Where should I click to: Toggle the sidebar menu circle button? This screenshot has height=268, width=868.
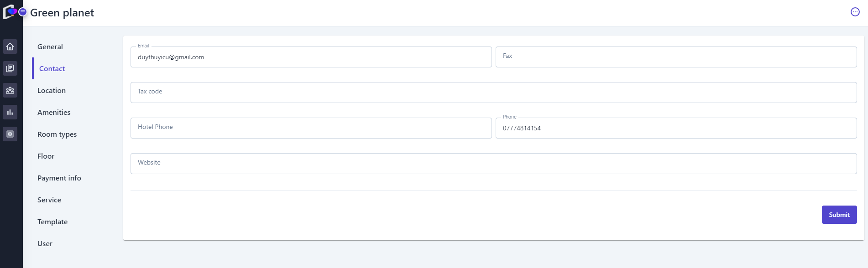click(x=22, y=12)
